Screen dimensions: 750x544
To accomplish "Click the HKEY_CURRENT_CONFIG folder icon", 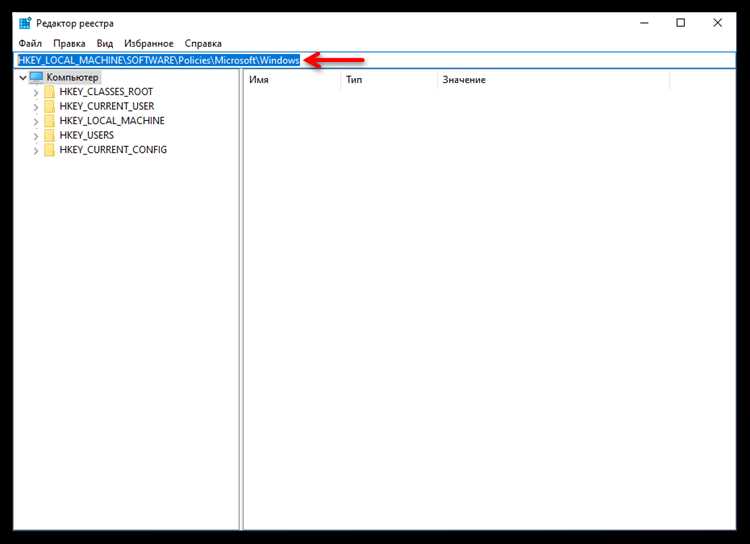I will (49, 150).
